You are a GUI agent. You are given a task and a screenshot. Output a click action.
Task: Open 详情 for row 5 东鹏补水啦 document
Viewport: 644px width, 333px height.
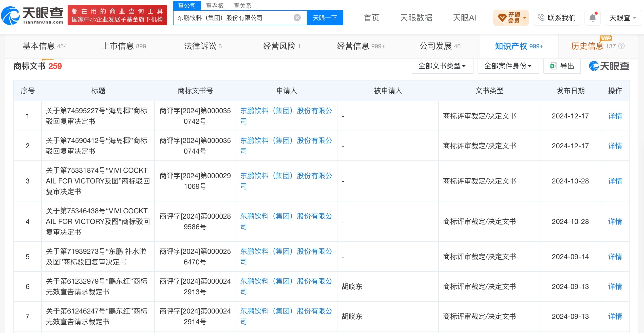point(615,257)
